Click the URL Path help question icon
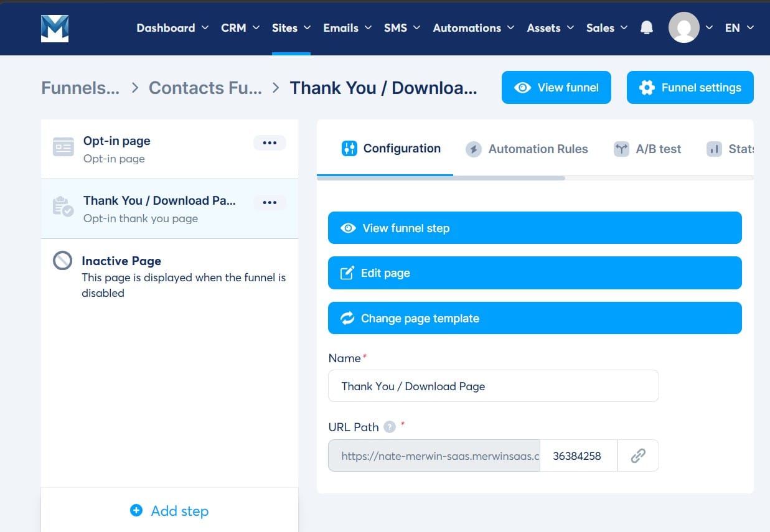The width and height of the screenshot is (770, 532). coord(390,427)
